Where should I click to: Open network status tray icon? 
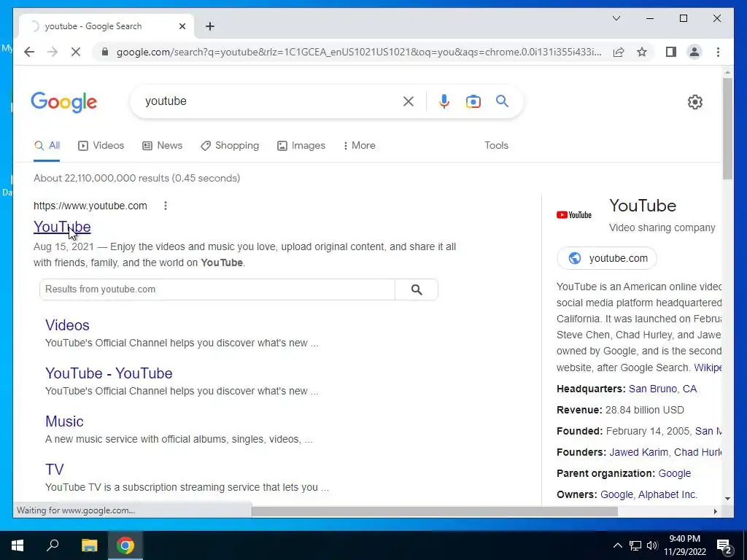635,545
